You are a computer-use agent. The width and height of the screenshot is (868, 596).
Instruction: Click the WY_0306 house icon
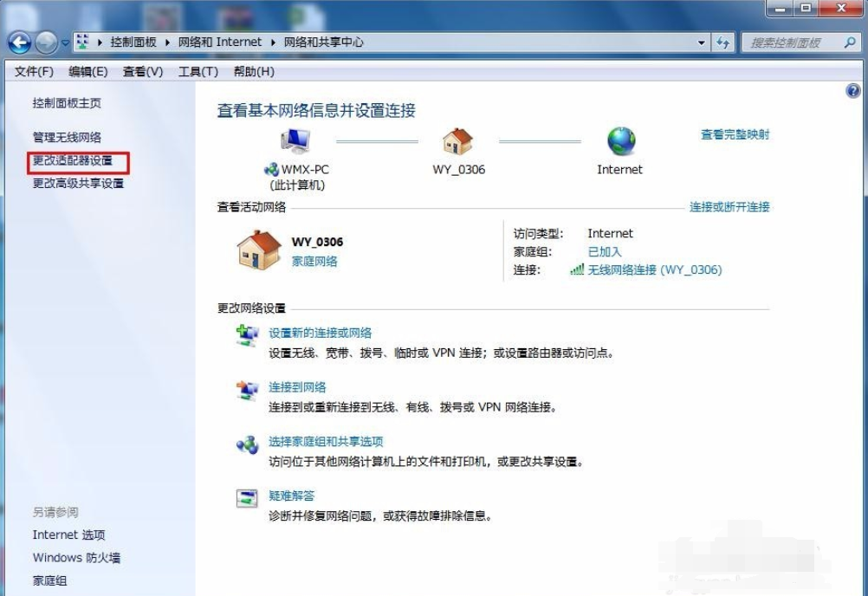pos(457,140)
